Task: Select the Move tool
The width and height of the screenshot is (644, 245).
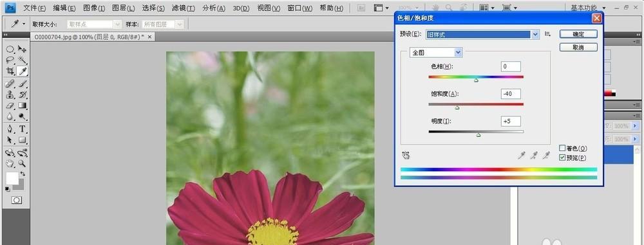Action: pyautogui.click(x=23, y=50)
